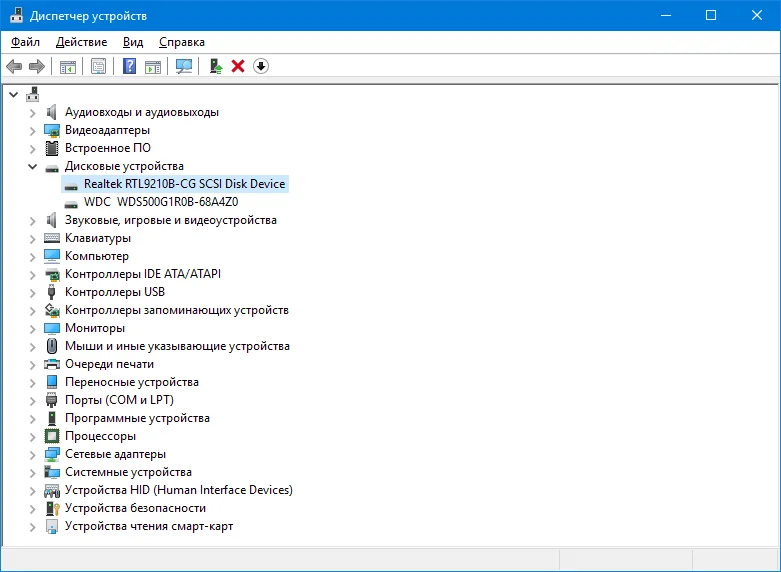This screenshot has width=781, height=572.
Task: Expand the Встроенное ПО node
Action: click(32, 149)
